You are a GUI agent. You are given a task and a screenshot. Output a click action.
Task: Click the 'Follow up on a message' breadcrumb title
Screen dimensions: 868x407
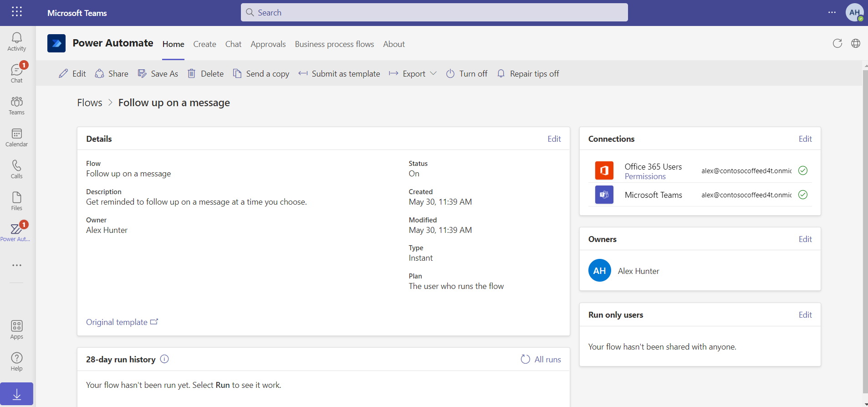174,103
